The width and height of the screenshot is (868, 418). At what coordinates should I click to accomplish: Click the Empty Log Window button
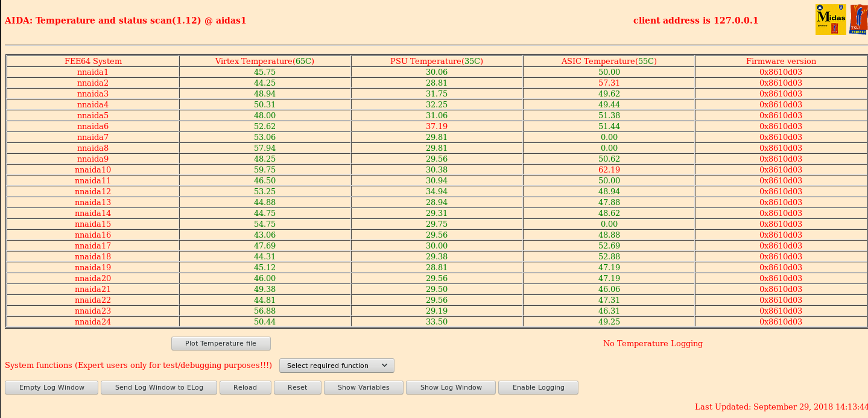pyautogui.click(x=51, y=387)
